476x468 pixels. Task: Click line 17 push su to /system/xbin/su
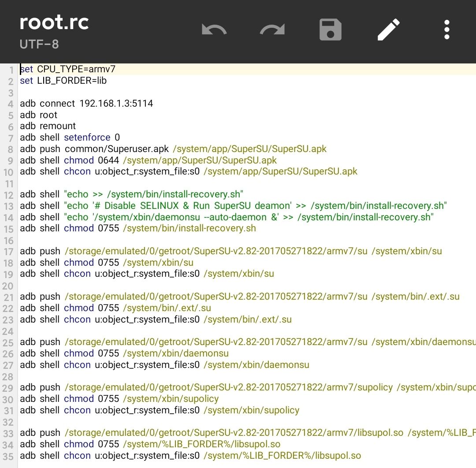point(231,251)
